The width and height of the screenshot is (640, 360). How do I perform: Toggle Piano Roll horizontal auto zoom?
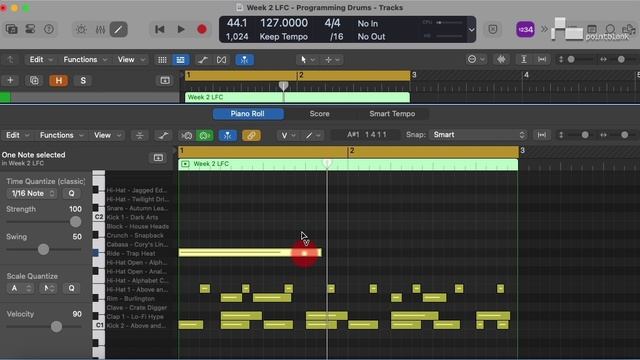[542, 135]
